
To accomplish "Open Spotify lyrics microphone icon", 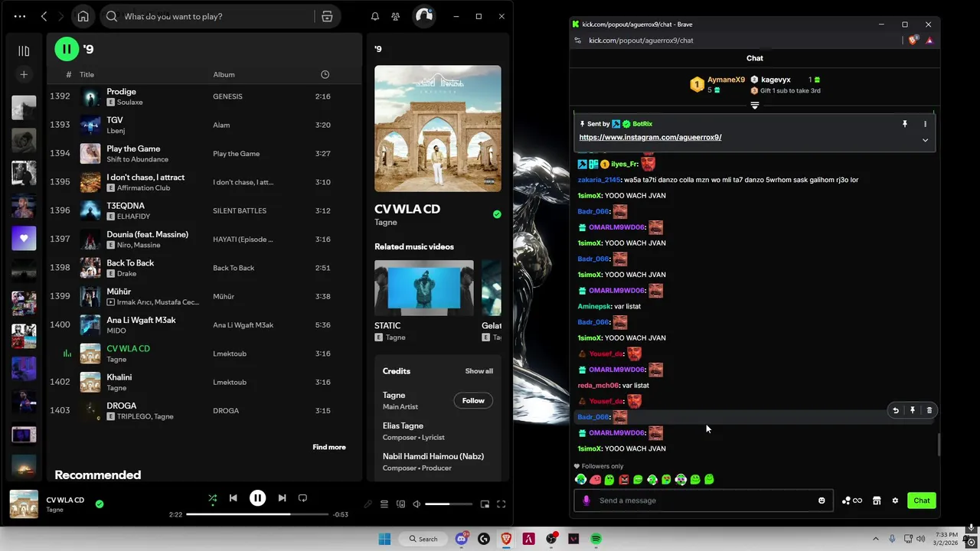I will 368,504.
